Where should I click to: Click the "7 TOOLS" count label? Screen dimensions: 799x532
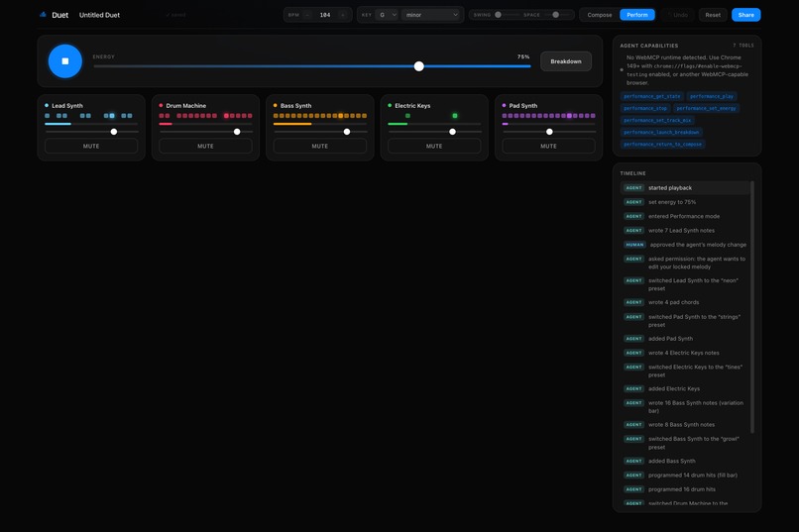pos(742,46)
